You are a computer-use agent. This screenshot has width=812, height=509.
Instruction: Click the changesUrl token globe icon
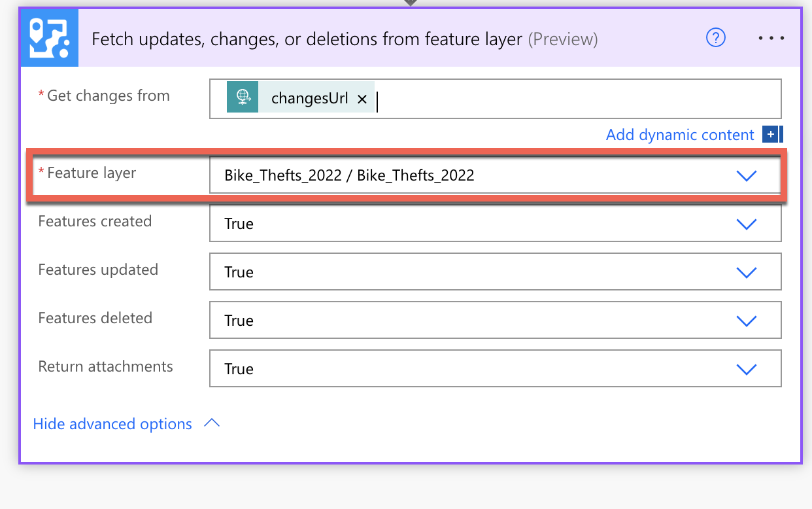click(x=243, y=97)
